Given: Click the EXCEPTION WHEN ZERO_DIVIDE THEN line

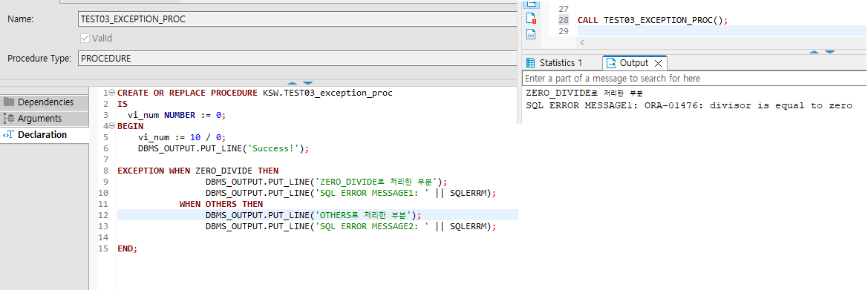Looking at the screenshot, I should [x=198, y=171].
